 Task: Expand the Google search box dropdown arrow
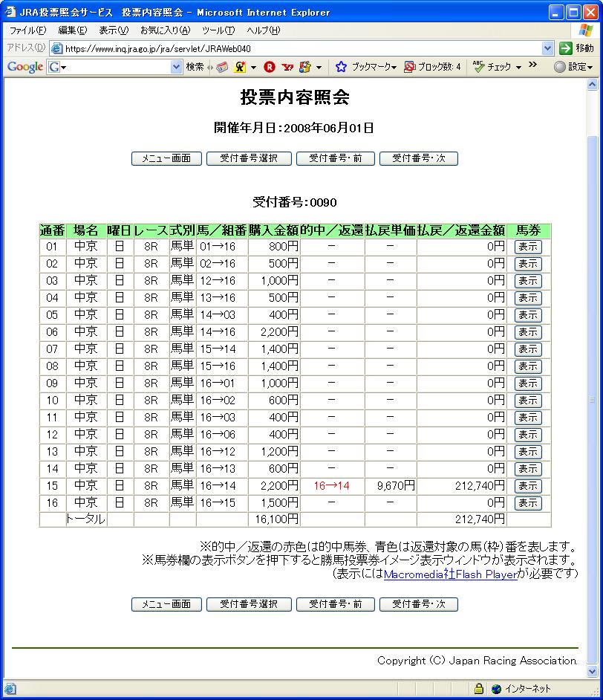tap(177, 67)
